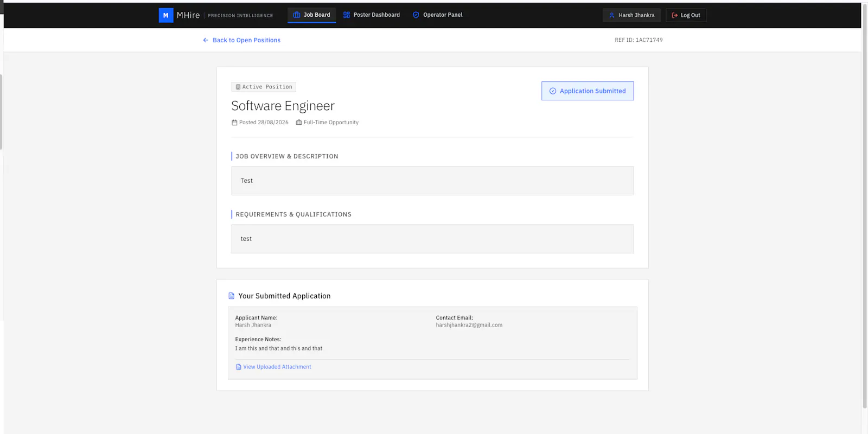Click the Log Out button
This screenshot has width=868, height=434.
click(686, 15)
